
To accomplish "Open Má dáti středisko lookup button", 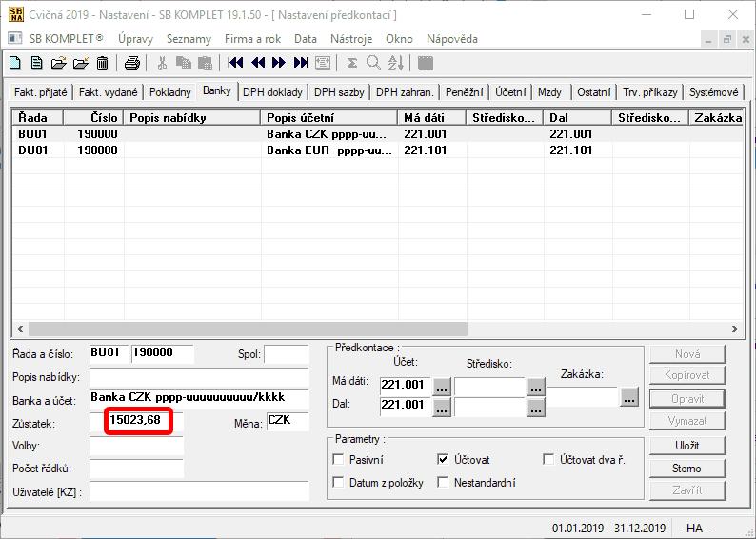I will click(x=536, y=387).
